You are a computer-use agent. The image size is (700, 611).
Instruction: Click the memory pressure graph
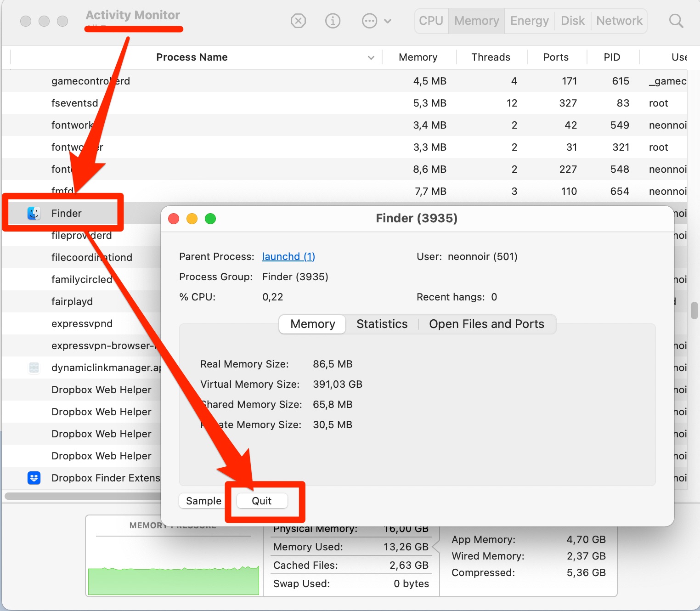click(174, 581)
